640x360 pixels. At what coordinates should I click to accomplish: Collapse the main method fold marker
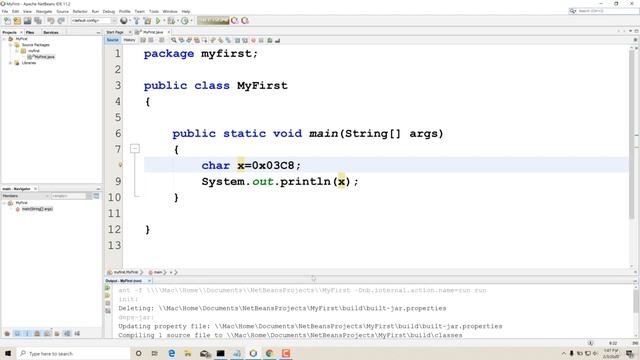pyautogui.click(x=135, y=149)
